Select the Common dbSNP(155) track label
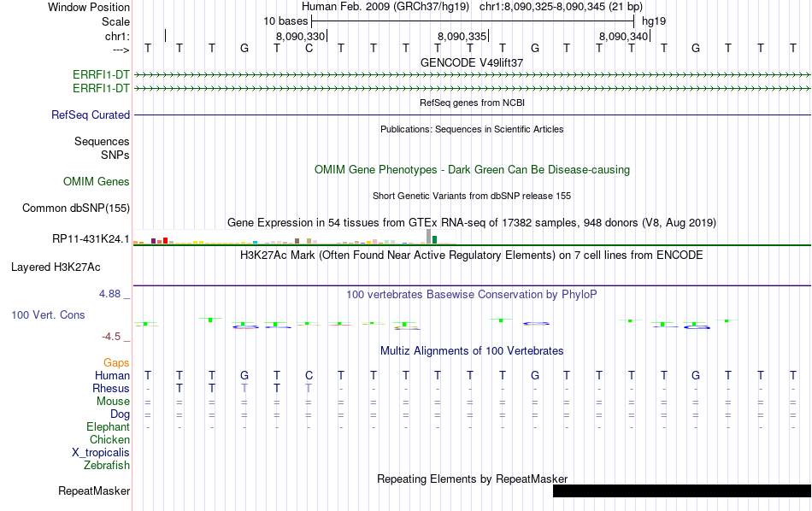Image resolution: width=812 pixels, height=511 pixels. pyautogui.click(x=76, y=209)
